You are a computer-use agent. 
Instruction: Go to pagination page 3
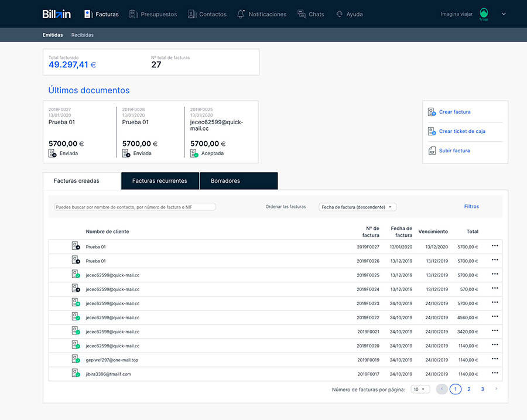click(482, 389)
